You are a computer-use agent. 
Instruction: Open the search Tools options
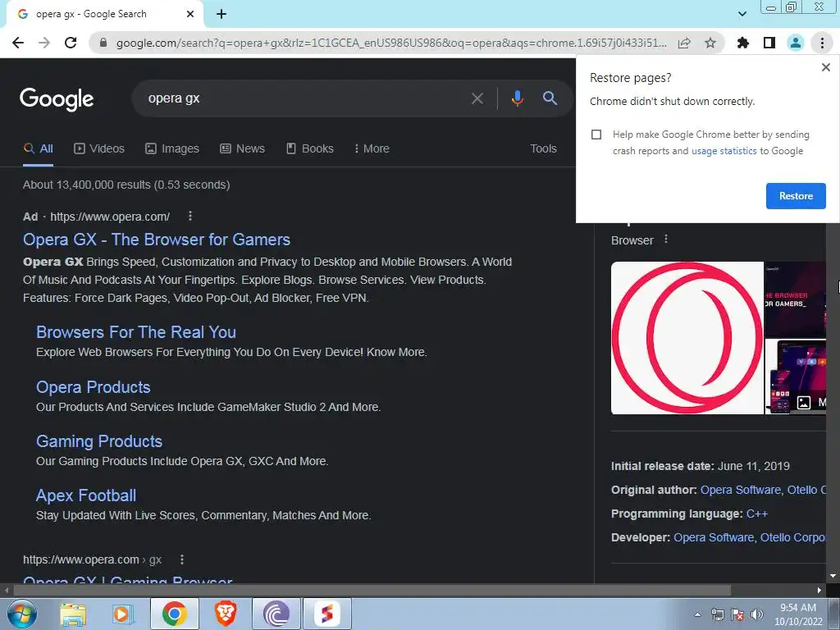coord(543,148)
